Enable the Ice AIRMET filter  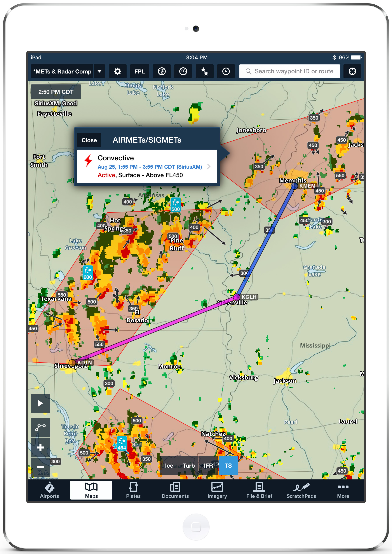pos(169,465)
